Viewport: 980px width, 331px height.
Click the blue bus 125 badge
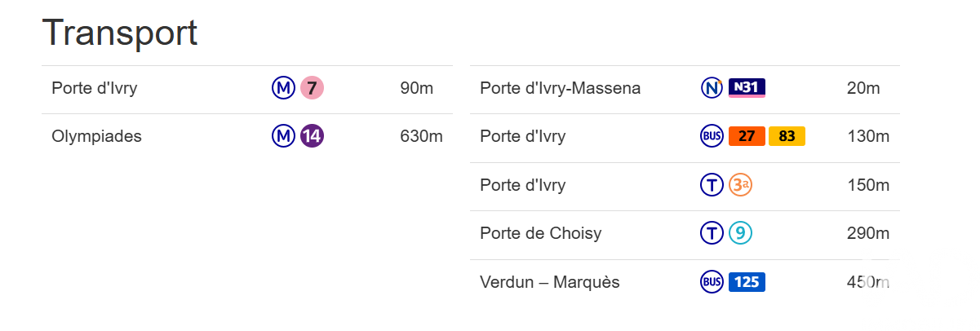(x=747, y=282)
